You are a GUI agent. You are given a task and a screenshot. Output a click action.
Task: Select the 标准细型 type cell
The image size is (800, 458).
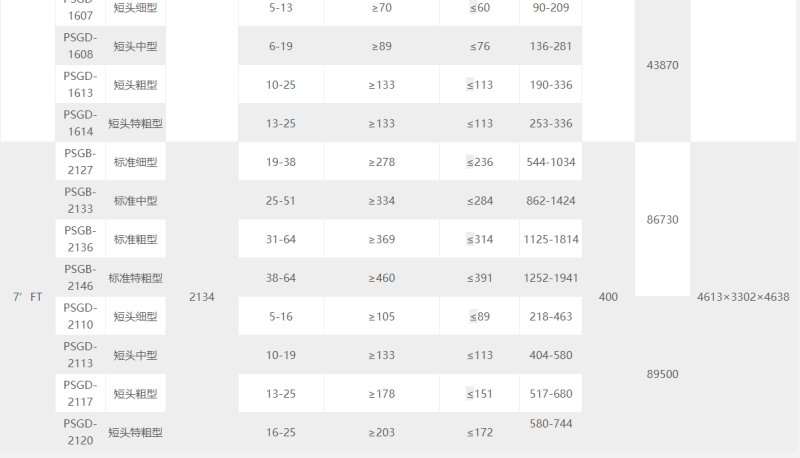[135, 162]
